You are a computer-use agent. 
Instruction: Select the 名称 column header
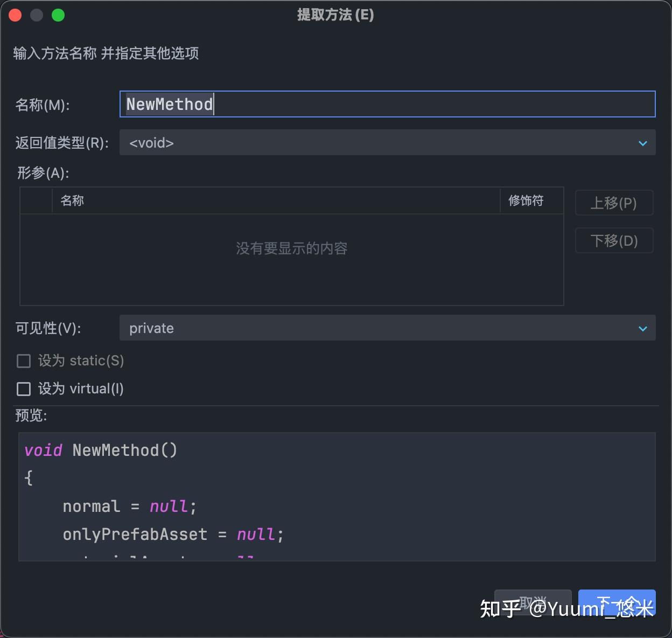[72, 200]
